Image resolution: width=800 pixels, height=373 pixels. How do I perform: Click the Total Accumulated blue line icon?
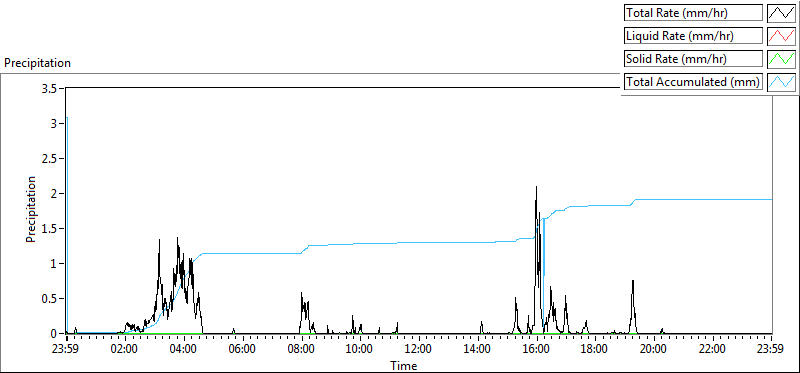pos(782,82)
